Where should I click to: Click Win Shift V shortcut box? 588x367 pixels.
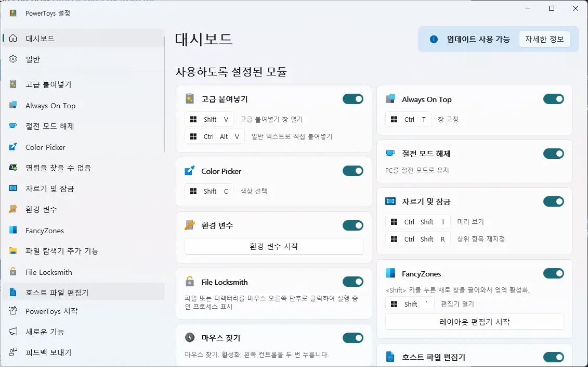pos(209,119)
